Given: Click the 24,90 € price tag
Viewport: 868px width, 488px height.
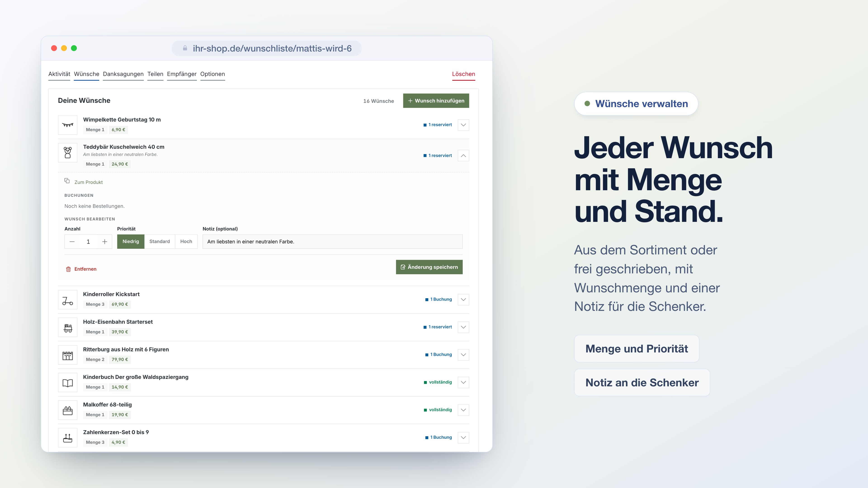Looking at the screenshot, I should (120, 164).
